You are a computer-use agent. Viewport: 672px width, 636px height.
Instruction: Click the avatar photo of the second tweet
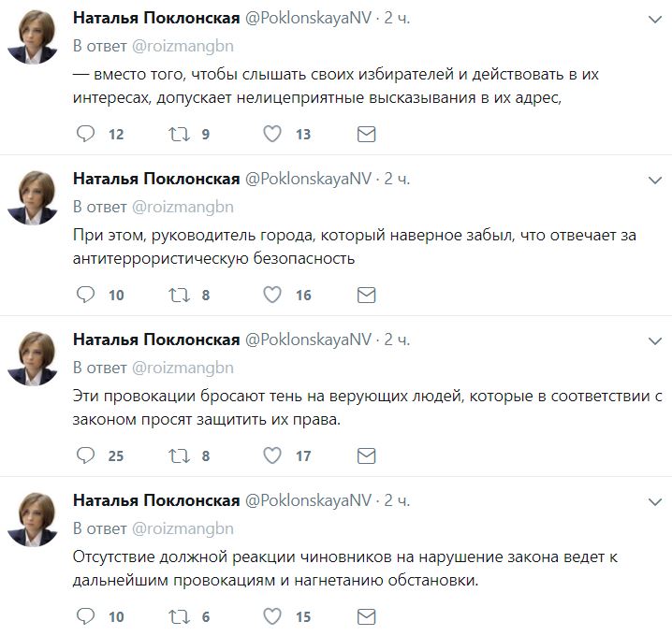[34, 198]
